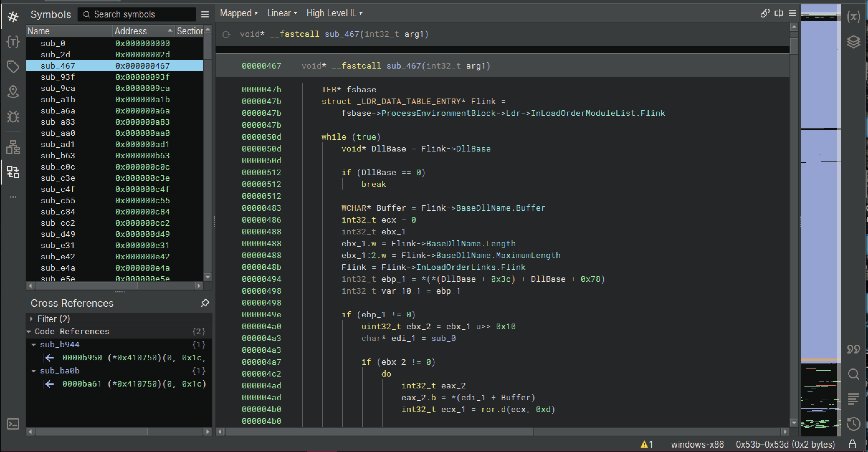The width and height of the screenshot is (868, 452).
Task: Expand the Filter (2) section
Action: [31, 319]
